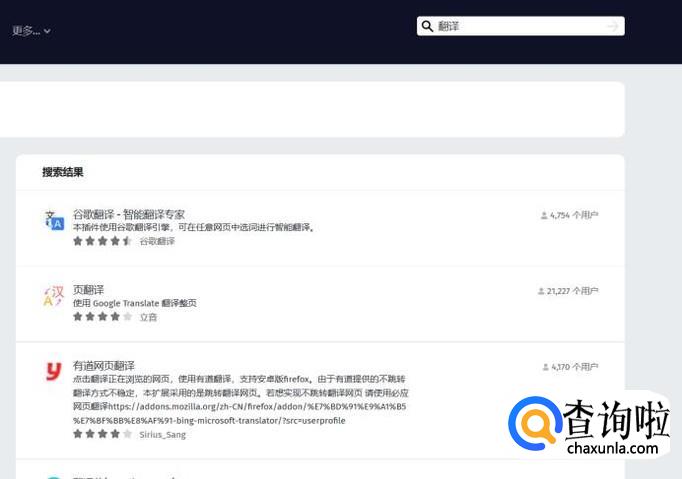Click the description 使用 Google Translate 翻译整页
The image size is (682, 479).
134,303
